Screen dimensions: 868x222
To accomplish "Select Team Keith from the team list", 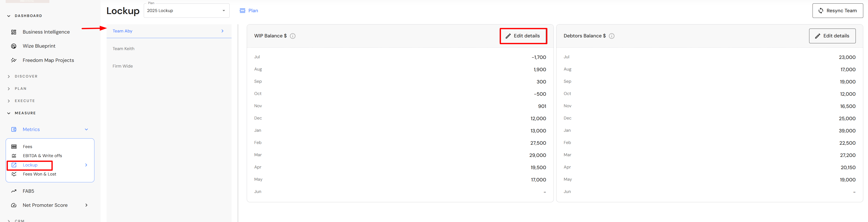I will click(x=123, y=49).
